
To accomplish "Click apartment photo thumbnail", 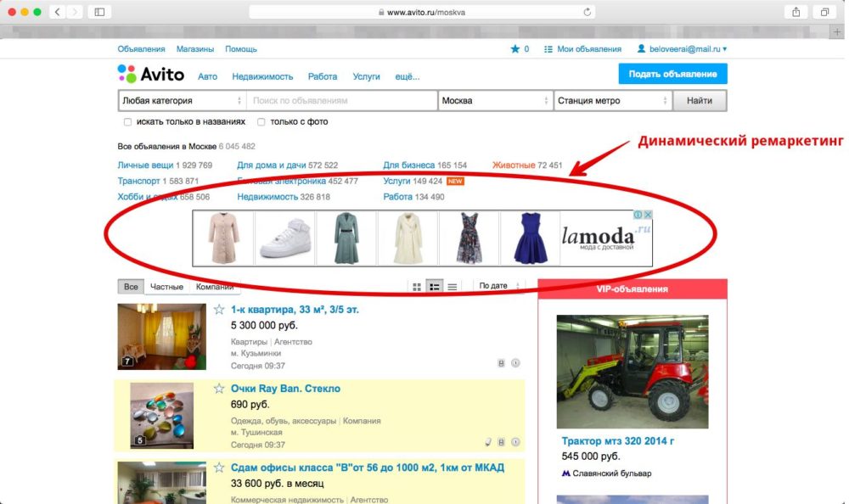I will [x=162, y=336].
